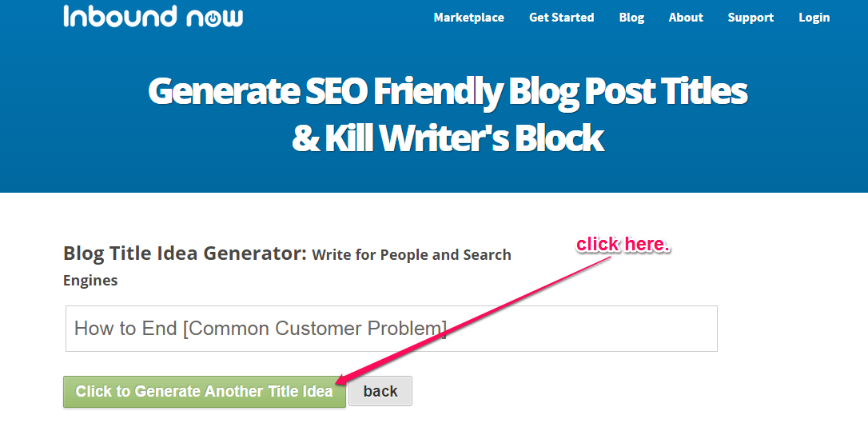This screenshot has width=868, height=427.
Task: Click the "Generate SEO Friendly Blog Post Titles" headline
Action: click(448, 93)
